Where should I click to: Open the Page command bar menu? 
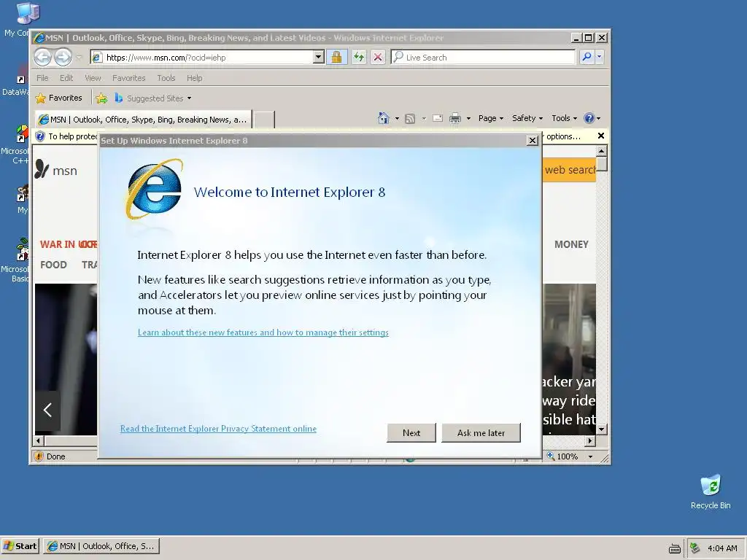point(491,118)
